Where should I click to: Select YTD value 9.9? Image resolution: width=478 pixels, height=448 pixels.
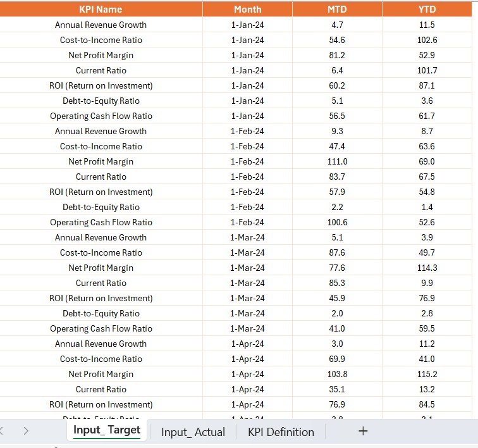tap(427, 283)
